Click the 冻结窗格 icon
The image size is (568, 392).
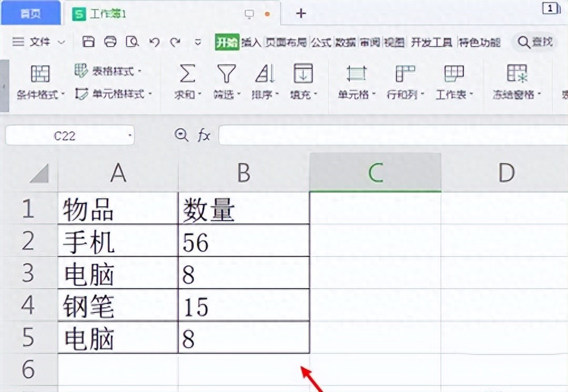(x=517, y=73)
